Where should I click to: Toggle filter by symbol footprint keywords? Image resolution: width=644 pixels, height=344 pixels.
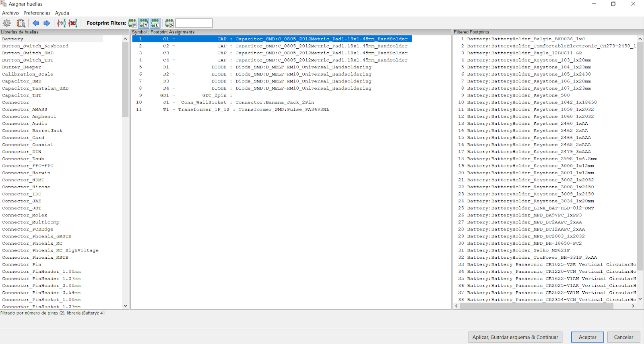(x=132, y=23)
